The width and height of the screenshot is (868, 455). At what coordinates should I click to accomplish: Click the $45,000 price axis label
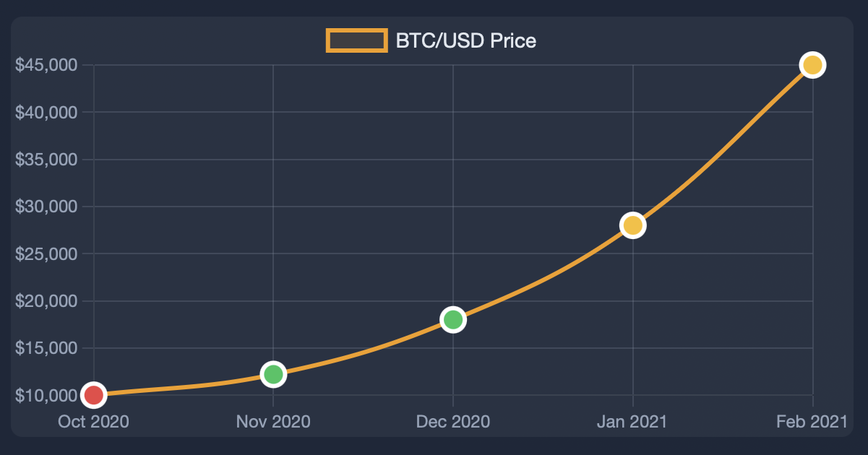[x=46, y=65]
